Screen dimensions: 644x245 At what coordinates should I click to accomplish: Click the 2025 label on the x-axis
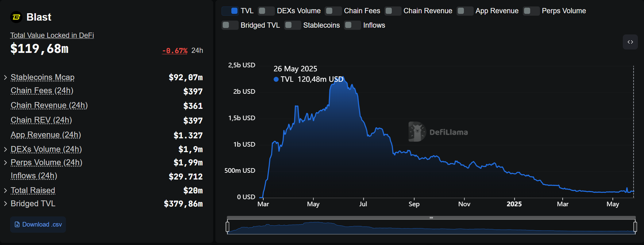[x=514, y=204]
